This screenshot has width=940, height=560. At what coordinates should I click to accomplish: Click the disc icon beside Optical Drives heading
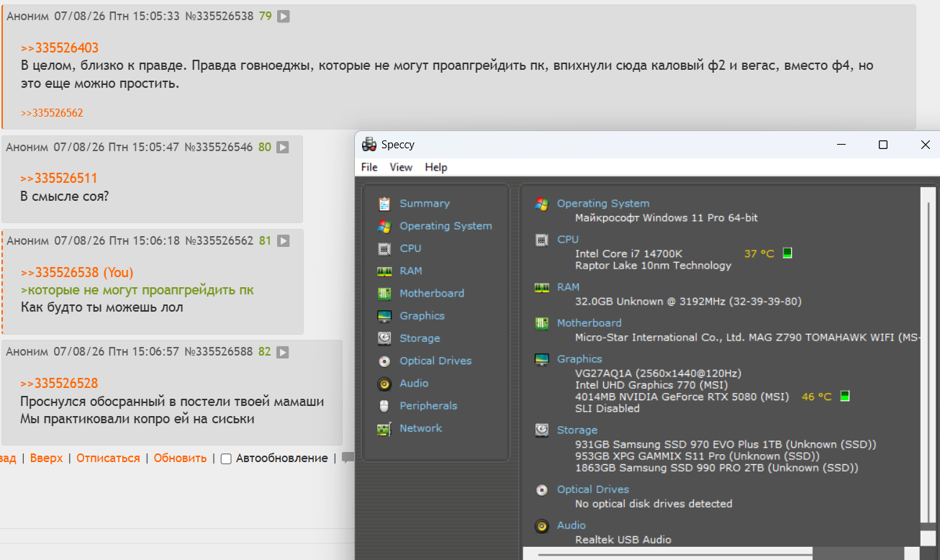[x=542, y=490]
